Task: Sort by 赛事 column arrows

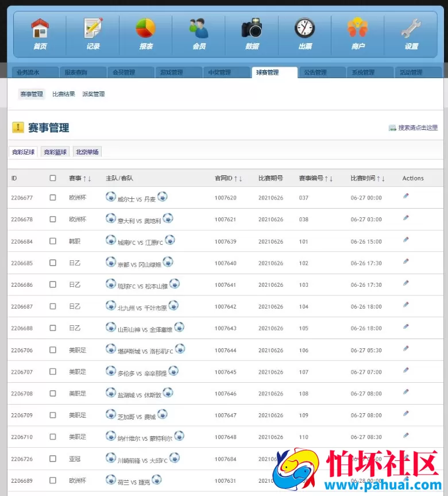Action: [87, 179]
